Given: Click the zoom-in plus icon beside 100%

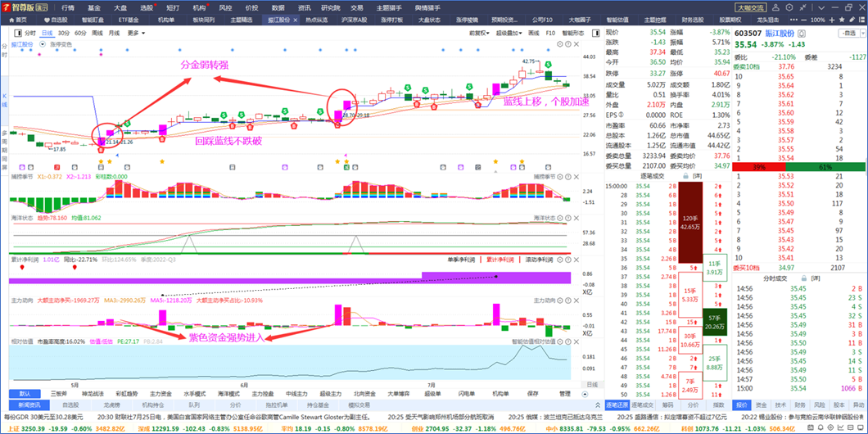Looking at the screenshot, I should tap(832, 20).
